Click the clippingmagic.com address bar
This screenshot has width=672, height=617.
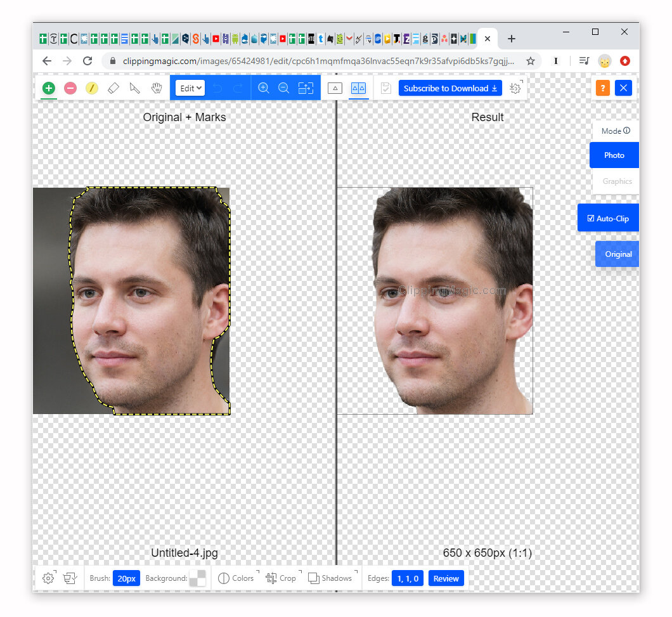pos(318,61)
